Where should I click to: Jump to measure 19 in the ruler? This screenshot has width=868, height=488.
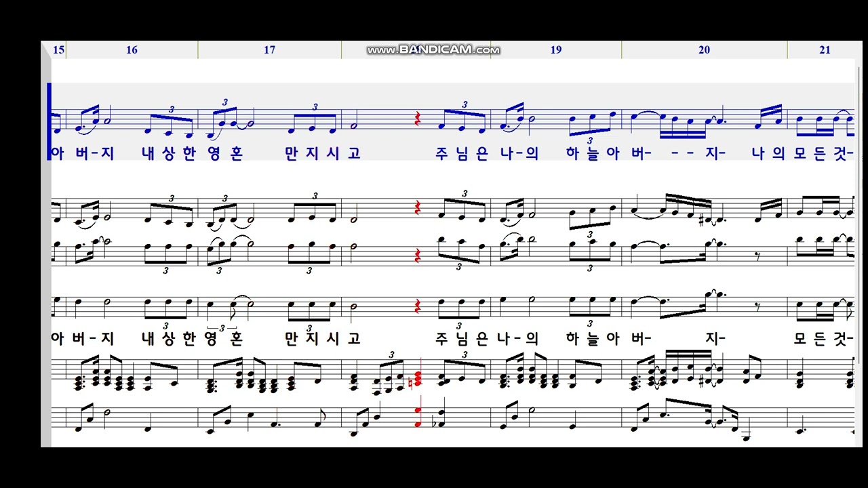pyautogui.click(x=556, y=50)
